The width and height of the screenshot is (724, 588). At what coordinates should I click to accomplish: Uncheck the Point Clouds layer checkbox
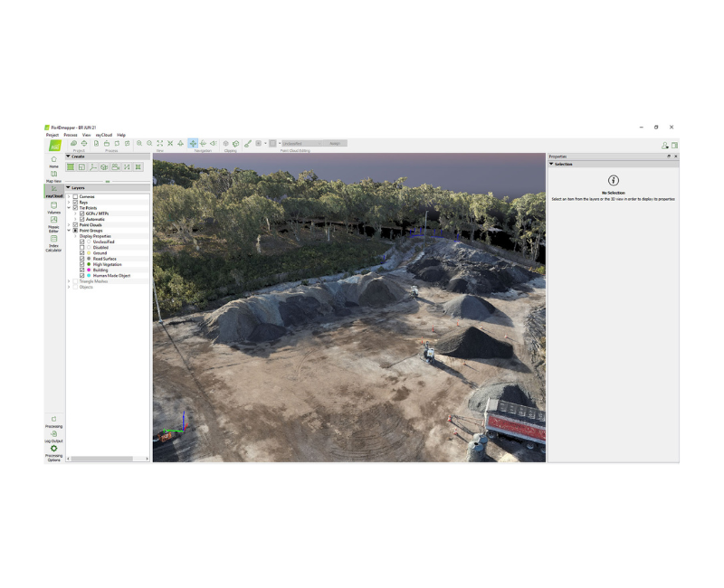click(75, 224)
